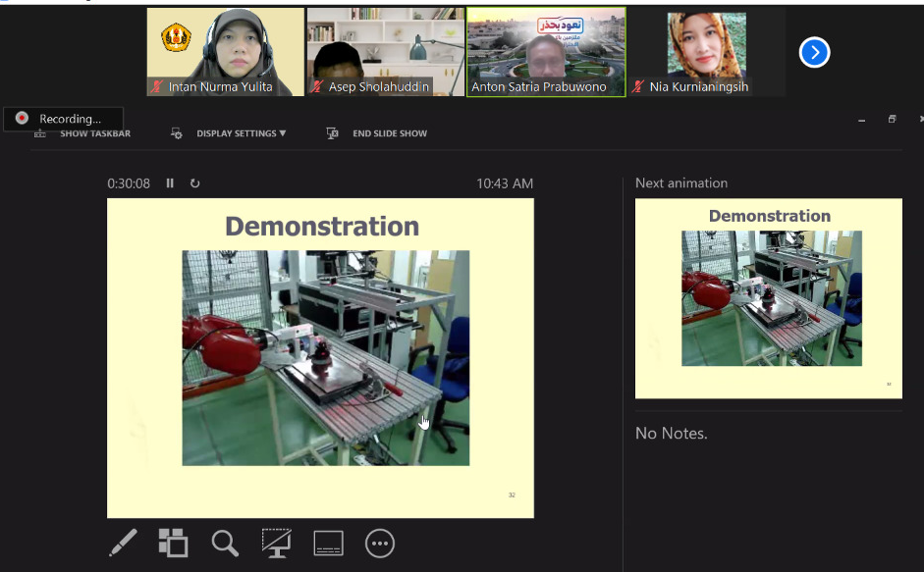Open the see all slides grid

tap(173, 543)
